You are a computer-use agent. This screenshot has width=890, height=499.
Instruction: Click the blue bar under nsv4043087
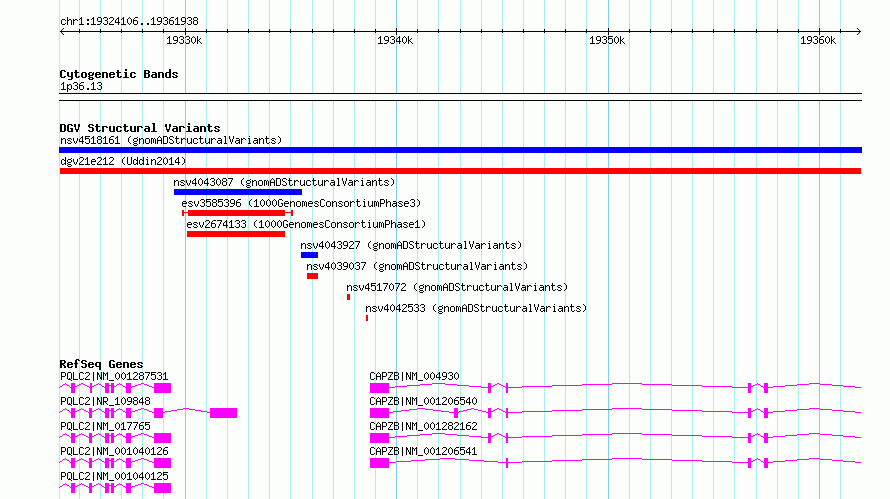point(238,192)
